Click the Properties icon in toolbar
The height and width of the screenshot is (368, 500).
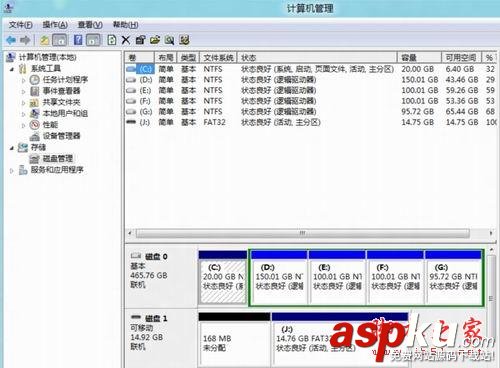(140, 40)
